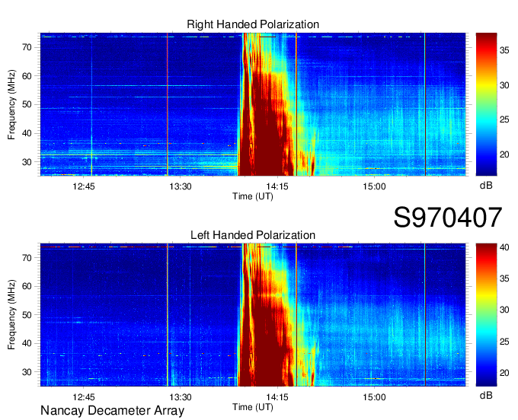The image size is (518, 420).
Task: Click the 14:15 time label on the lower plot
Action: [x=277, y=397]
